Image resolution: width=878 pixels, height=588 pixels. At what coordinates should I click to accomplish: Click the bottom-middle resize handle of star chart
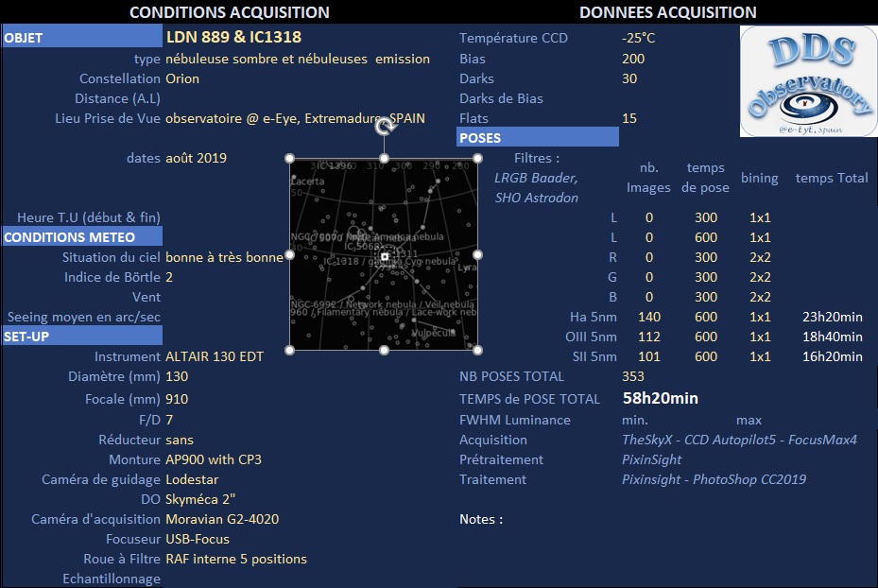point(384,351)
